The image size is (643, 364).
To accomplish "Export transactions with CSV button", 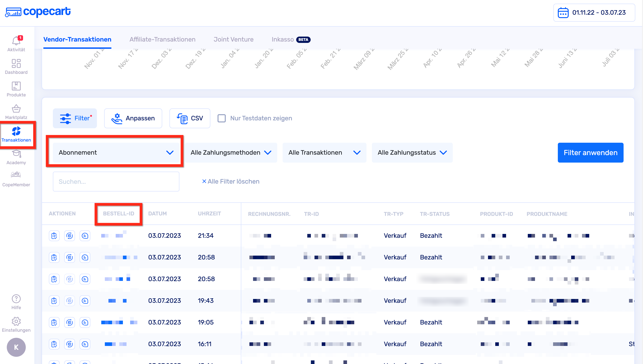I will [x=190, y=118].
